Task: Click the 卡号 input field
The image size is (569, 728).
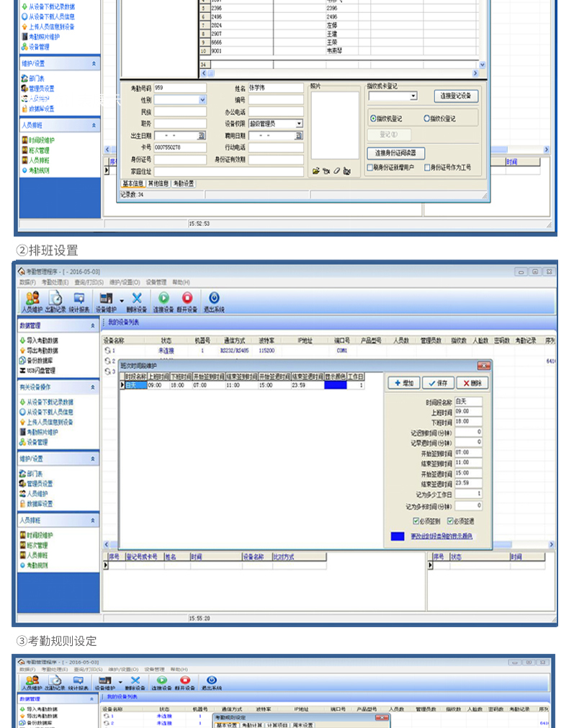Action: [179, 147]
